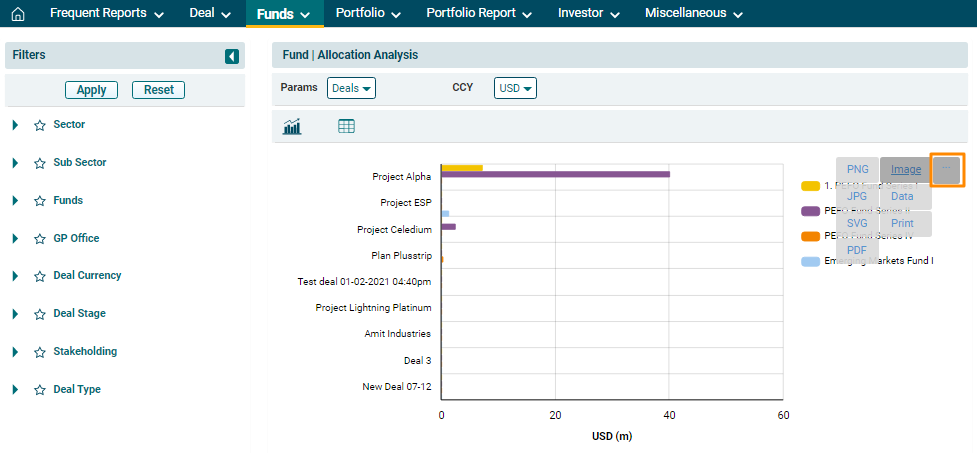Open the Params Deals dropdown
This screenshot has height=453, width=977.
(351, 88)
